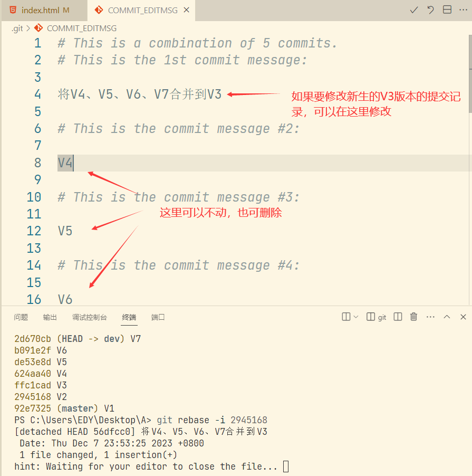Click commit hash 2945168 V2 line in terminal

(x=41, y=397)
